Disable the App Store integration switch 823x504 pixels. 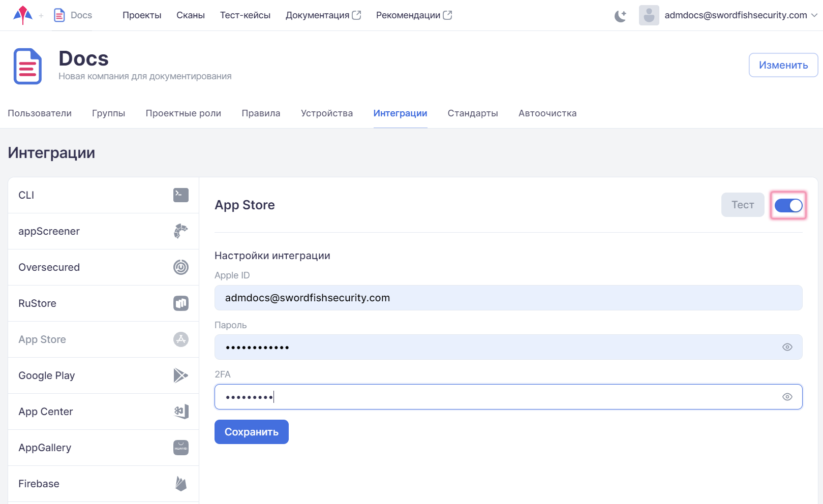tap(788, 205)
